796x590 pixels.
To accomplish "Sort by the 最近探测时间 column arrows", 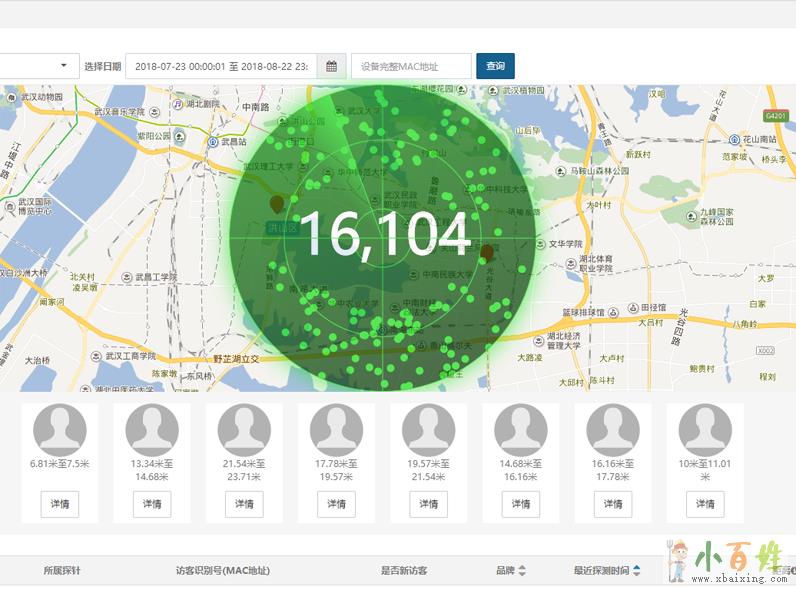I will point(637,571).
